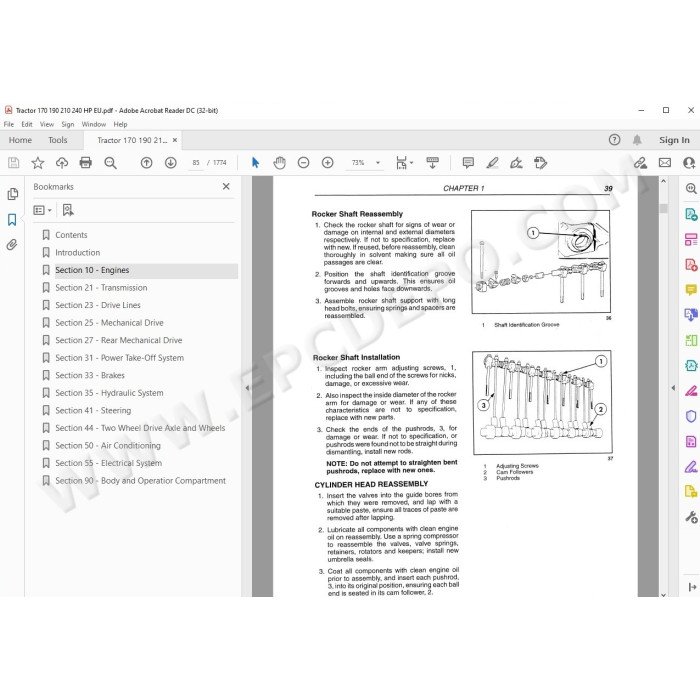The image size is (700, 700).
Task: Jump to the Introduction bookmark
Action: coord(77,252)
